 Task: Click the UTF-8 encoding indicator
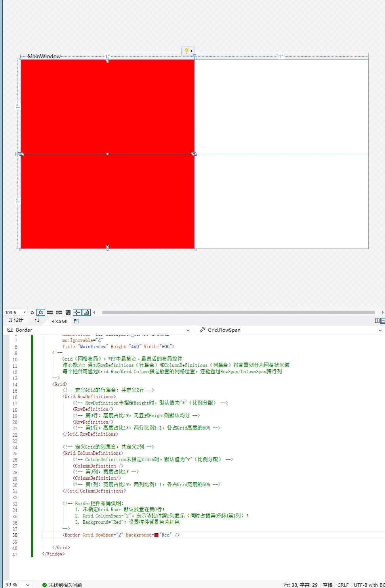369,585
